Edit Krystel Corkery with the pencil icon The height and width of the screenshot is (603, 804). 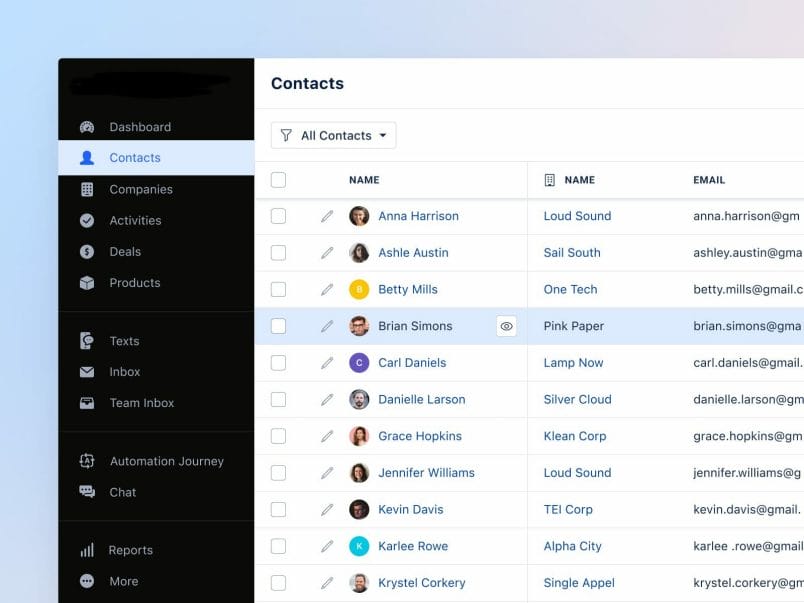[327, 583]
